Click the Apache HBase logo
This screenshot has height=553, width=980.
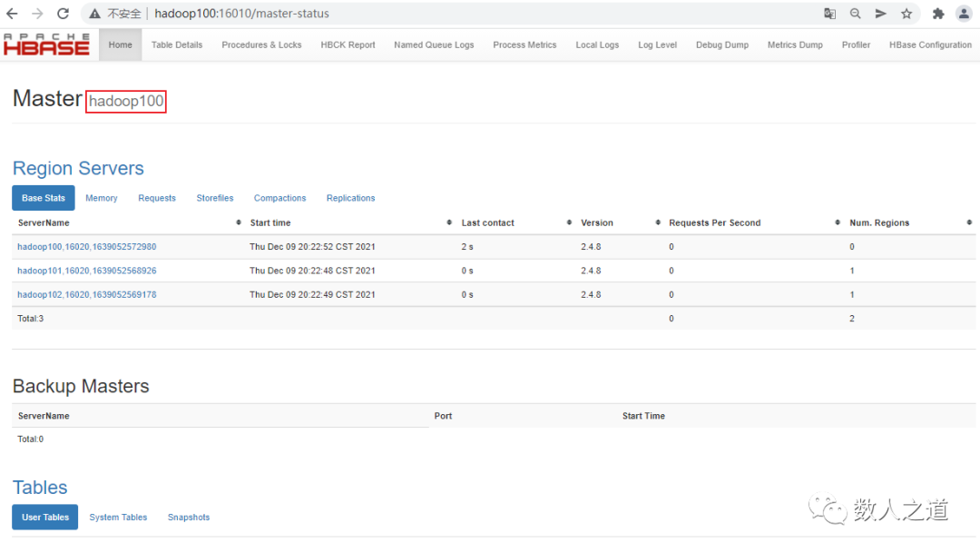click(x=47, y=44)
